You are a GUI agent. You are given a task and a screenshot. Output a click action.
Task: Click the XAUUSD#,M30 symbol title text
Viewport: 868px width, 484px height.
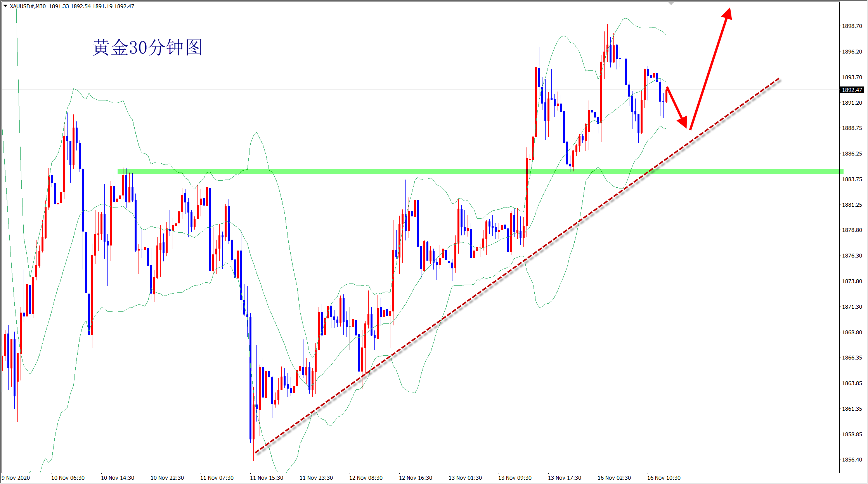pos(28,6)
